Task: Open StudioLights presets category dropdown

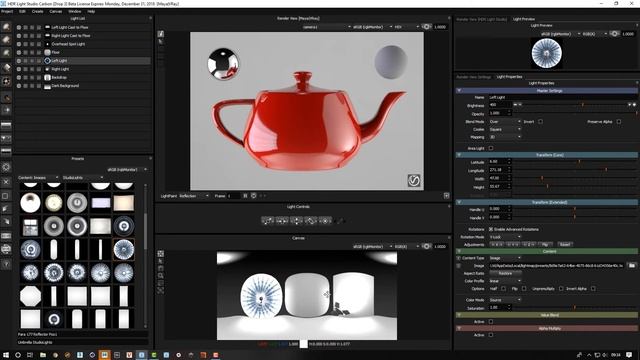Action: (x=83, y=178)
